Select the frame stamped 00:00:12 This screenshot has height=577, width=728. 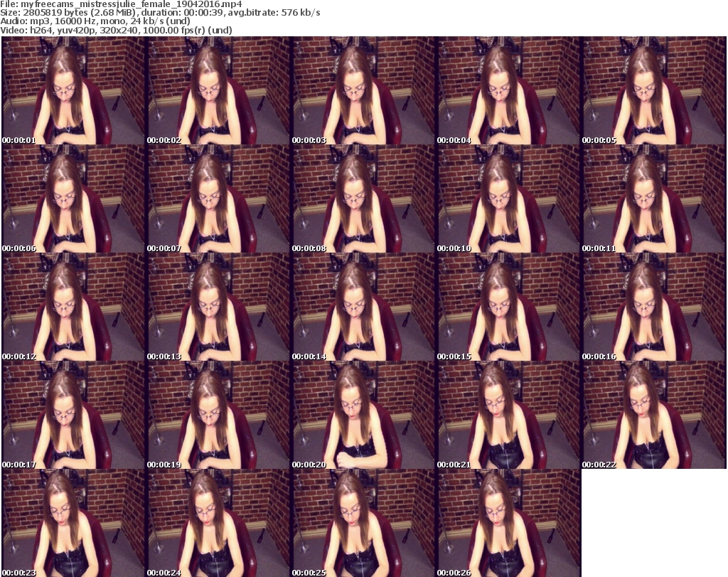pos(73,307)
